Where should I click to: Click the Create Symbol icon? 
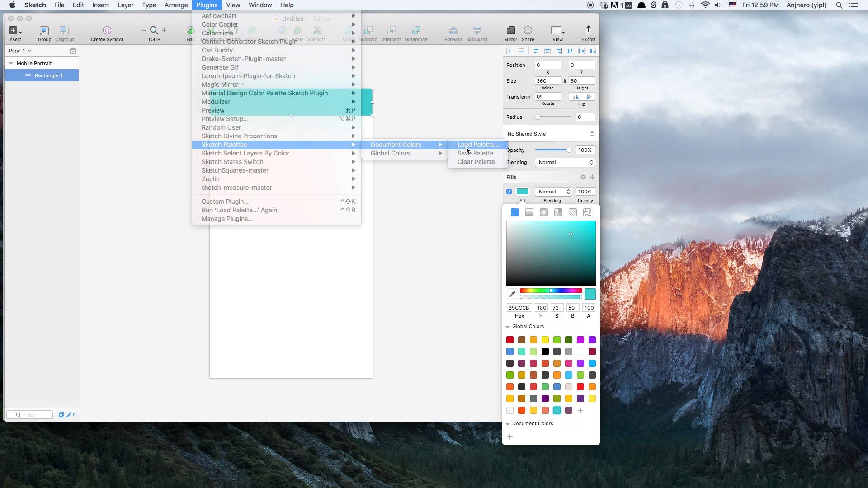pos(107,32)
